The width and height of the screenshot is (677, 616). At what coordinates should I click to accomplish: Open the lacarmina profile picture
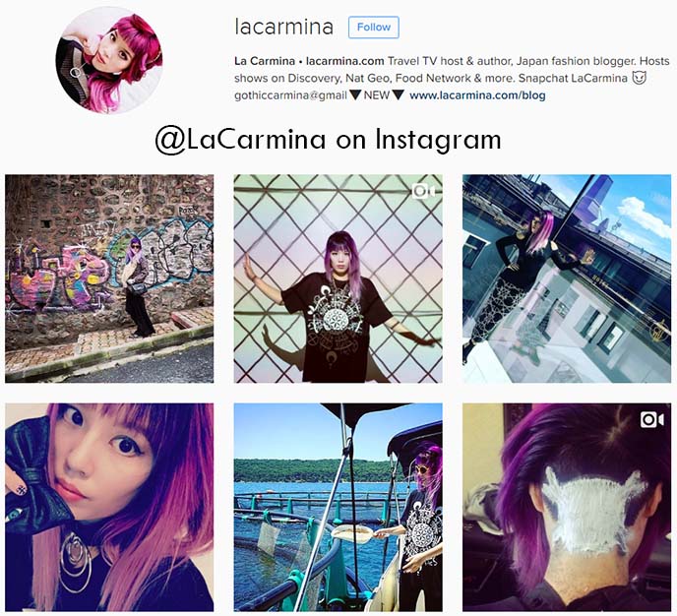coord(109,60)
